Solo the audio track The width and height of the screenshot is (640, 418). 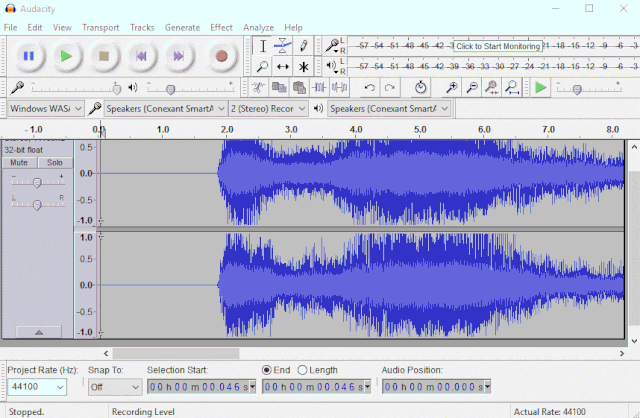pyautogui.click(x=55, y=162)
